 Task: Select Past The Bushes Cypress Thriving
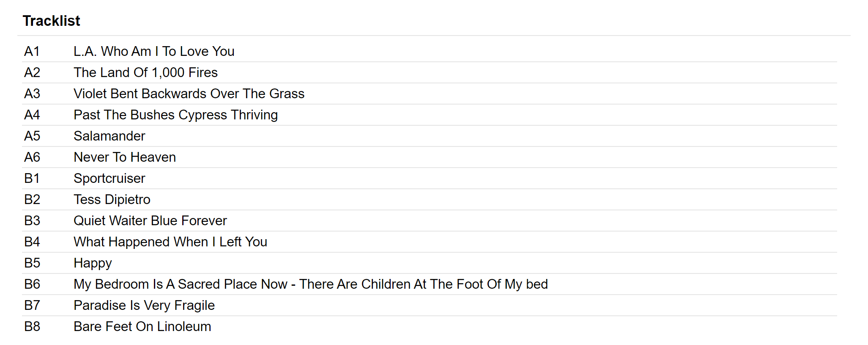tap(175, 115)
